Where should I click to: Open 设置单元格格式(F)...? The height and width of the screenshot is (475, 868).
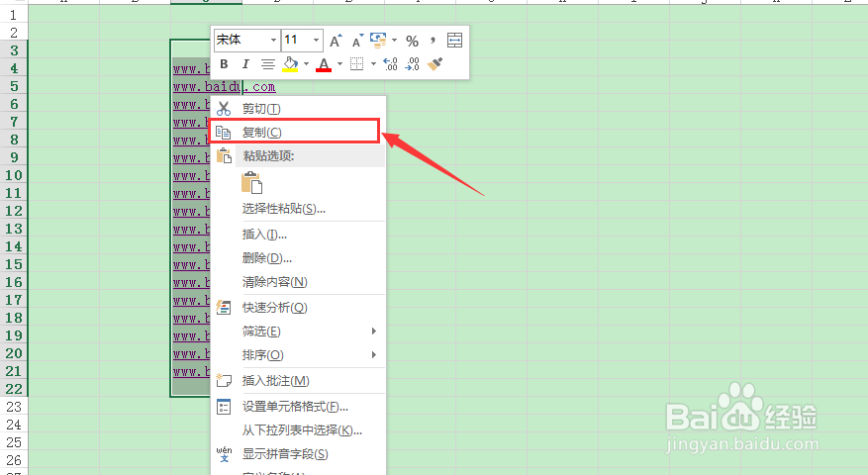tap(298, 407)
